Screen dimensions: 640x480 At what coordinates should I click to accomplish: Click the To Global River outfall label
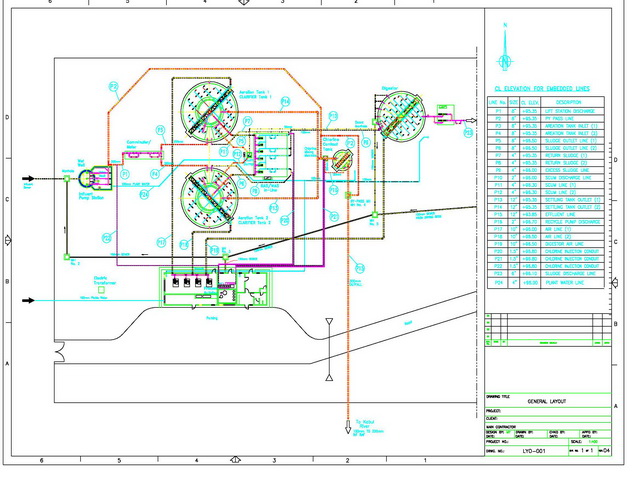point(366,424)
